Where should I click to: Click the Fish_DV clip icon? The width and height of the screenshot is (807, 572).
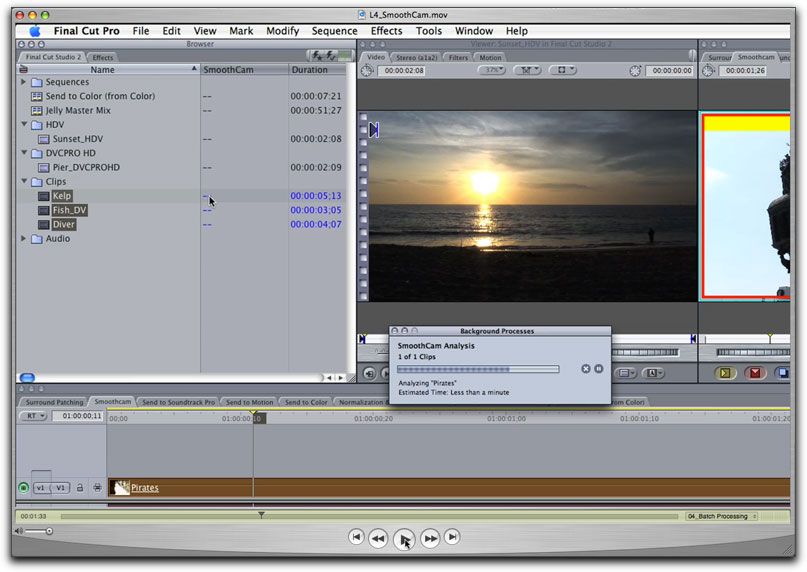(x=44, y=211)
